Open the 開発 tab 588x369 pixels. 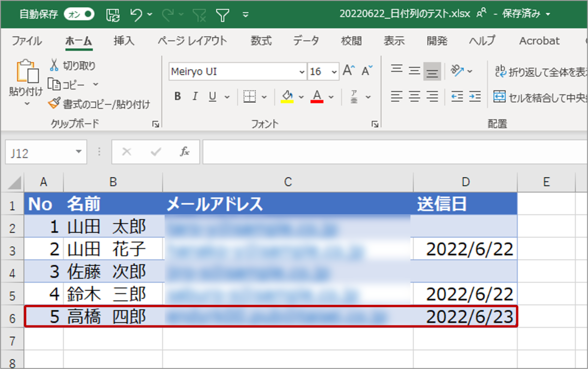(x=437, y=41)
